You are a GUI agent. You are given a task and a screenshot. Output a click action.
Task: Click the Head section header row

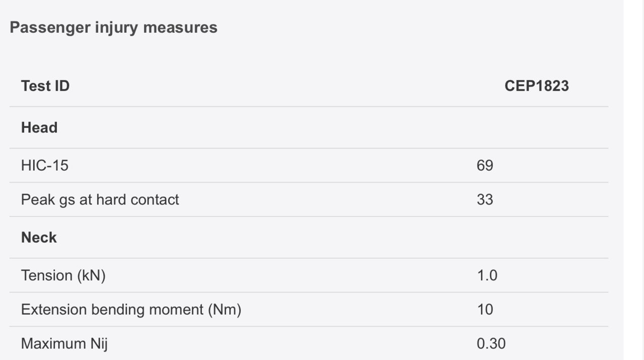(x=309, y=127)
